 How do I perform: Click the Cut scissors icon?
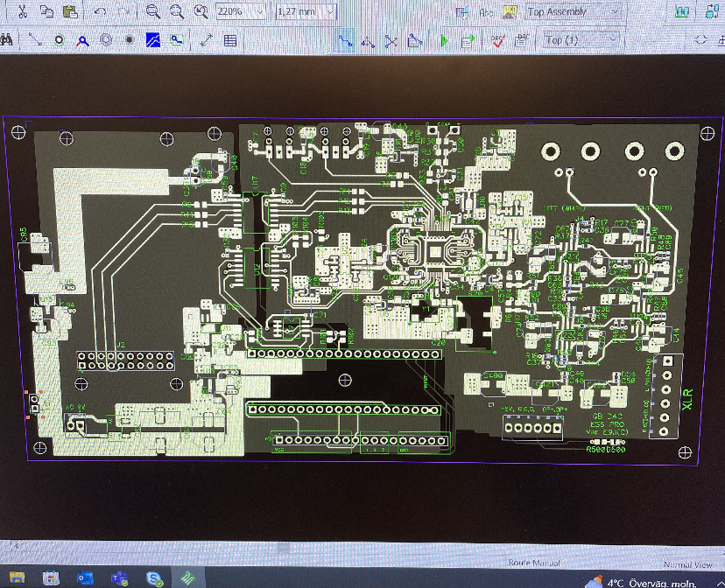point(22,11)
